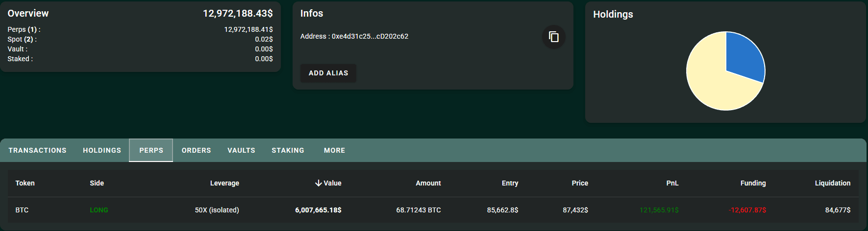This screenshot has height=231, width=868.
Task: Go to the ORDERS tab
Action: click(x=196, y=150)
